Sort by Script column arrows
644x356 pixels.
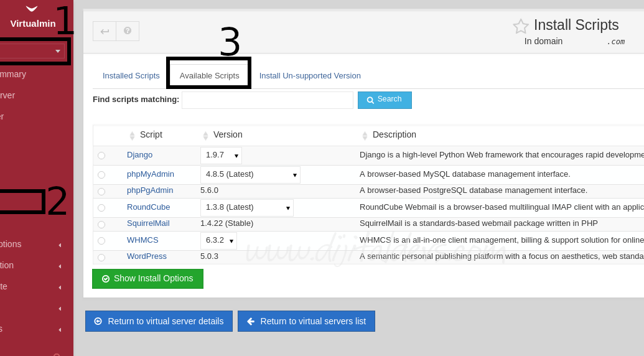point(132,136)
